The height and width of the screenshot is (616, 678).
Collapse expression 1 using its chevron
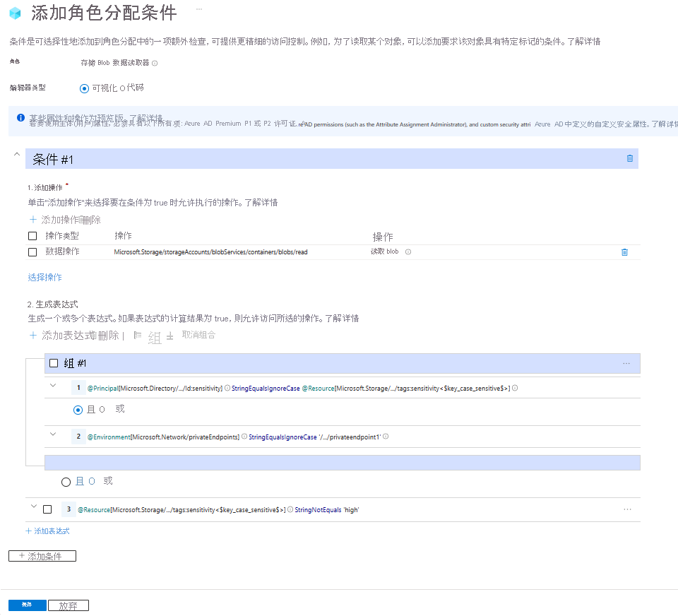point(52,387)
